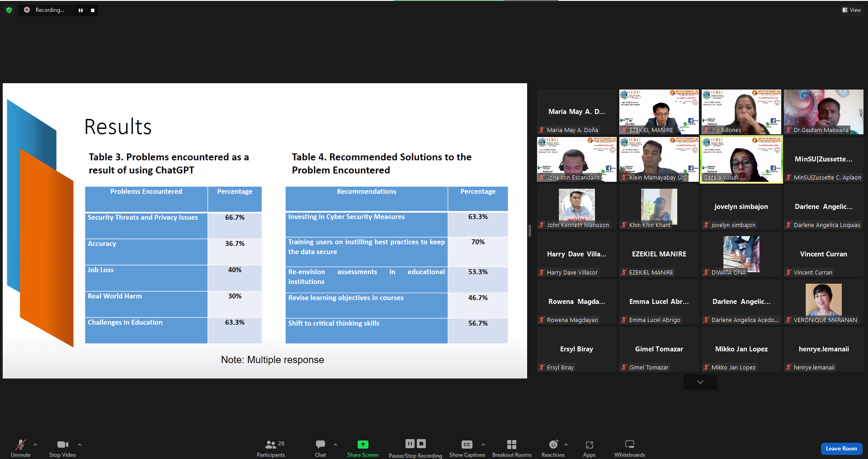Expand chat options arrow next to Chat
The width and height of the screenshot is (868, 459).
pyautogui.click(x=335, y=445)
